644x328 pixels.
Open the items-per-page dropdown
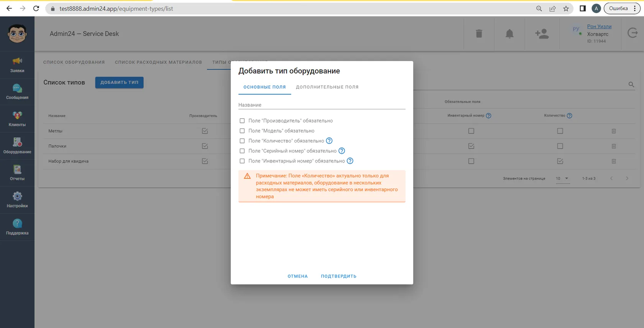(562, 179)
